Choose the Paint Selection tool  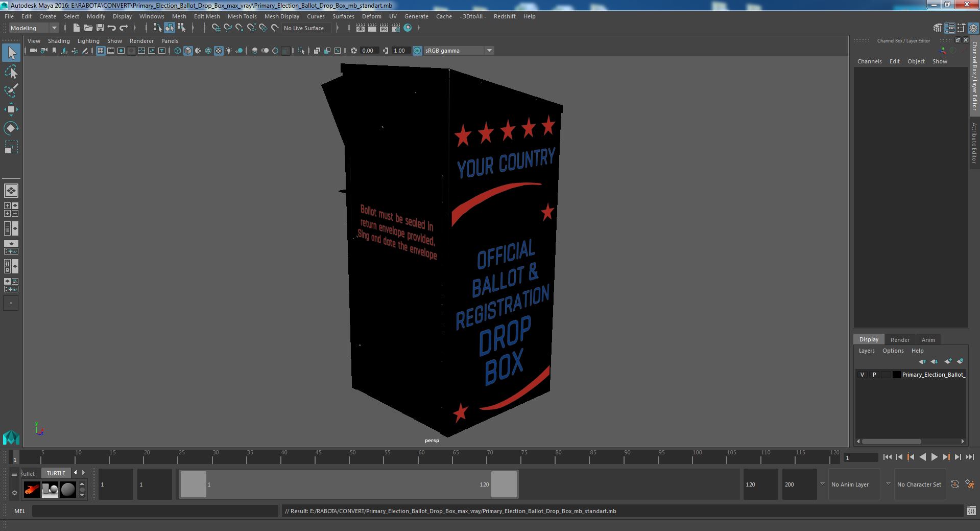click(11, 90)
